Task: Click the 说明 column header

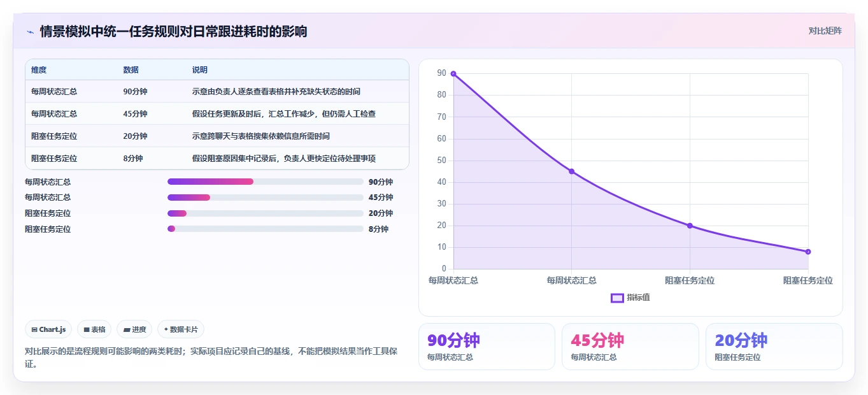Action: [200, 70]
